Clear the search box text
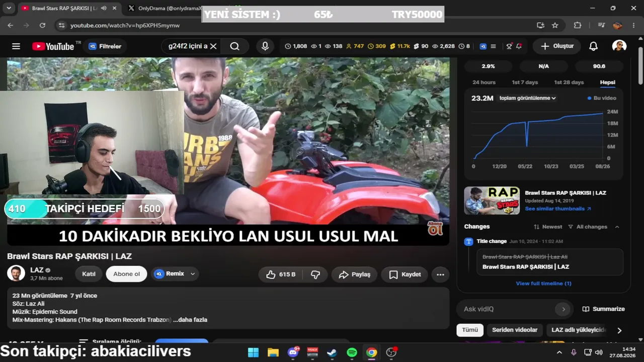Viewport: 644px width, 362px height. pos(213,46)
